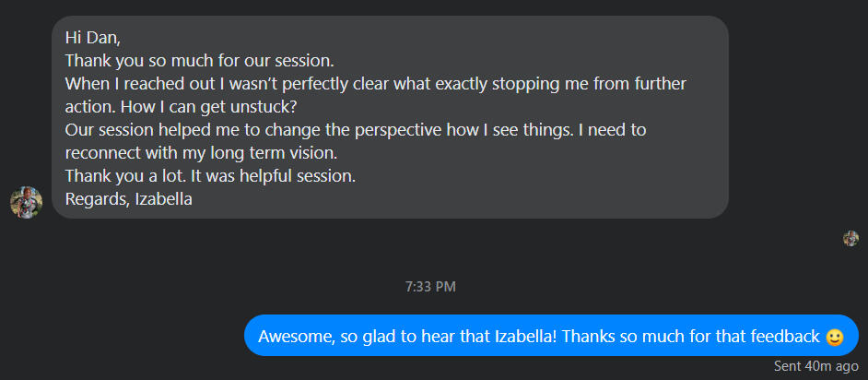Click the line starting "Our session helped me"

(x=355, y=129)
